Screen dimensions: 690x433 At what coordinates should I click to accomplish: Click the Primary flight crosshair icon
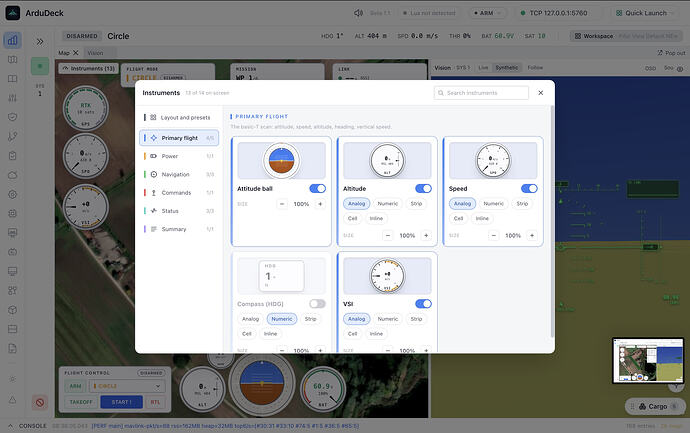tap(154, 138)
